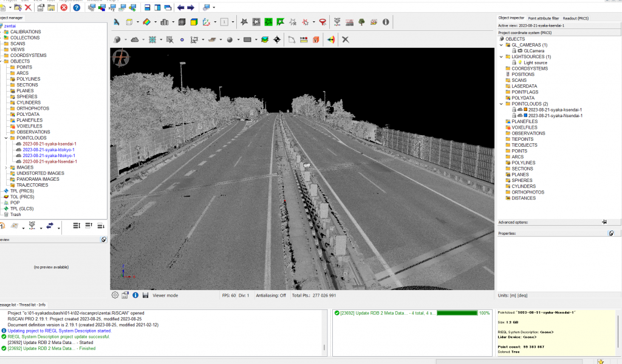
Task: Click the rainbow color mode icon
Action: [x=147, y=22]
